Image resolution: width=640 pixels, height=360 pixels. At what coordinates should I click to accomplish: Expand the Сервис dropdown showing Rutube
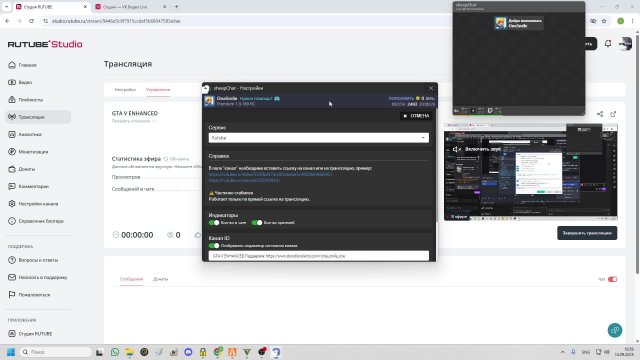(318, 138)
